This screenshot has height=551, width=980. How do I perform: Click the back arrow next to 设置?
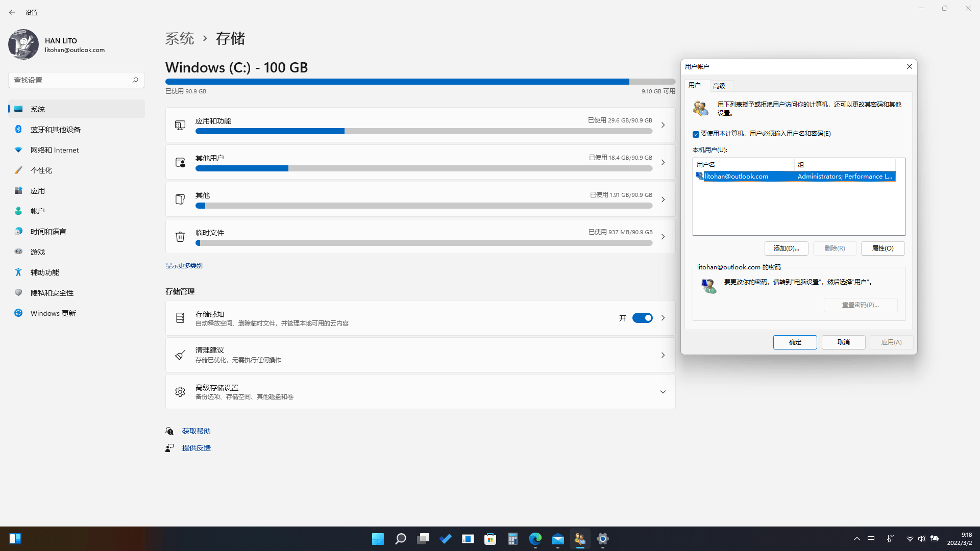(x=12, y=12)
